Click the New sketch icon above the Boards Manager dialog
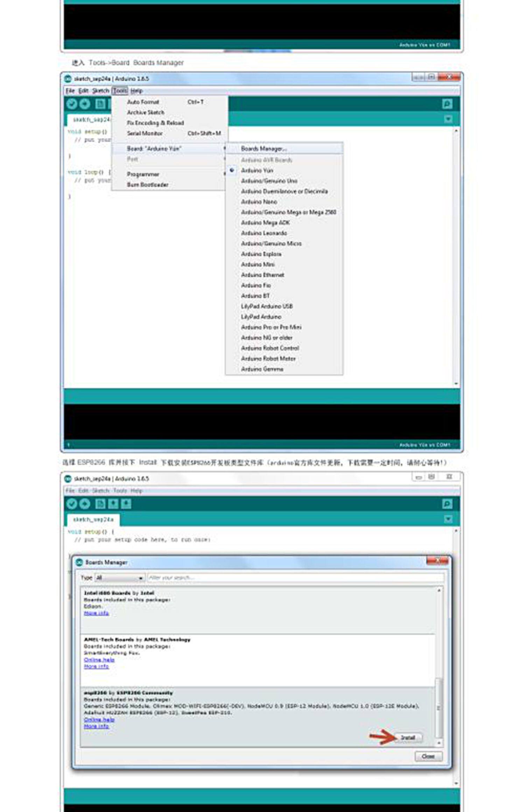This screenshot has height=812, width=525. tap(100, 504)
